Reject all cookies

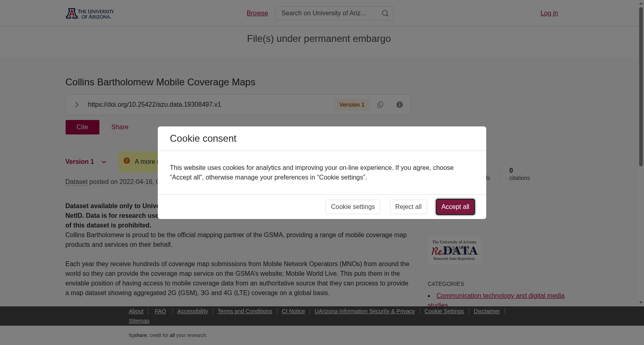coord(408,207)
